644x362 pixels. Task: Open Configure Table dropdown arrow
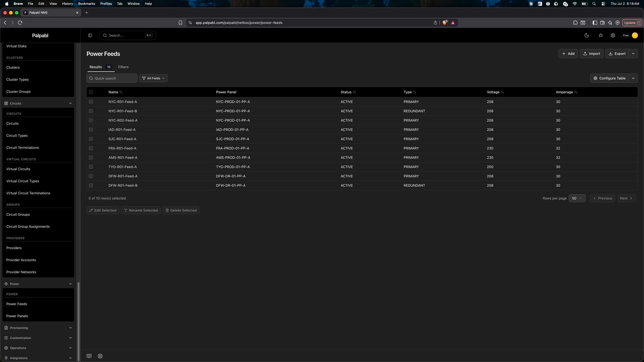click(633, 78)
